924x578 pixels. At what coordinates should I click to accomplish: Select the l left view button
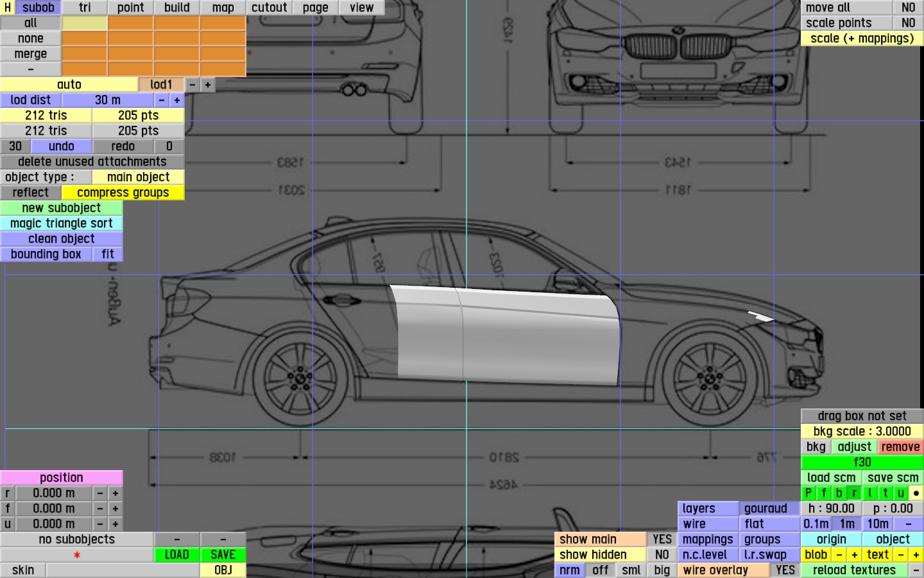[870, 493]
